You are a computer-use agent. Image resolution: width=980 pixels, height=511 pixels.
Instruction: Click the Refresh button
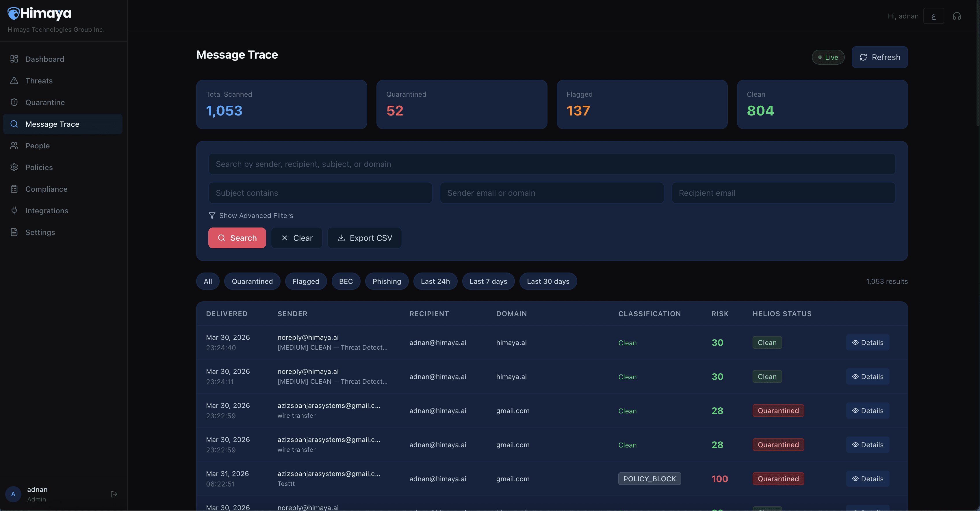tap(879, 57)
